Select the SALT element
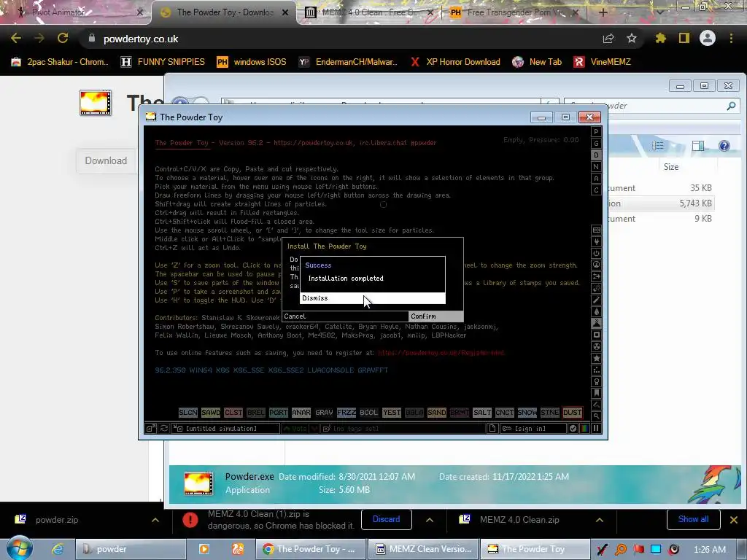This screenshot has height=560, width=747. tap(481, 413)
